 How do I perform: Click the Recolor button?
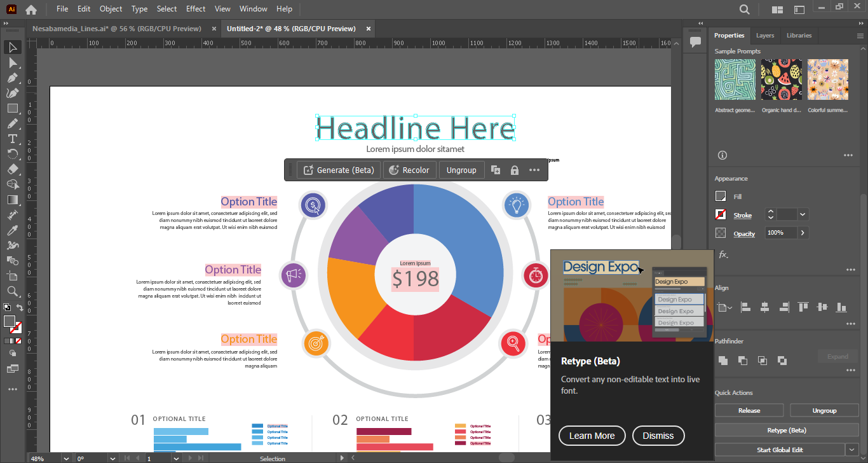[410, 170]
